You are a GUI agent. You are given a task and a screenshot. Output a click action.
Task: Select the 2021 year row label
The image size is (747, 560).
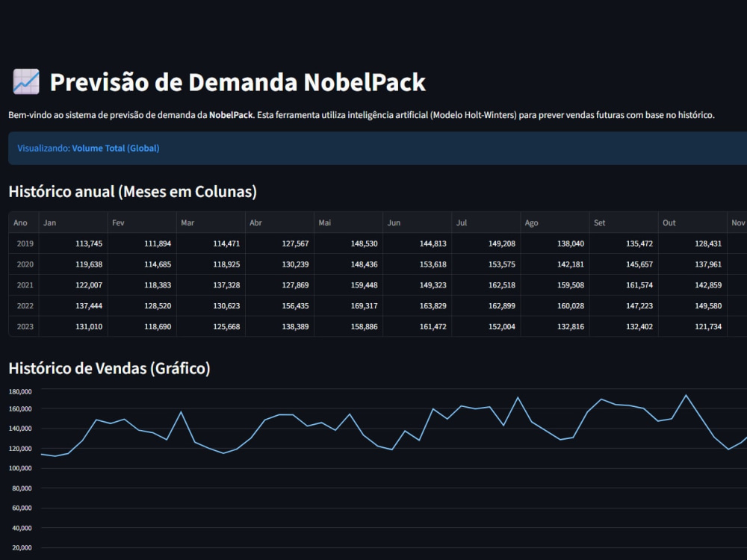pyautogui.click(x=25, y=285)
